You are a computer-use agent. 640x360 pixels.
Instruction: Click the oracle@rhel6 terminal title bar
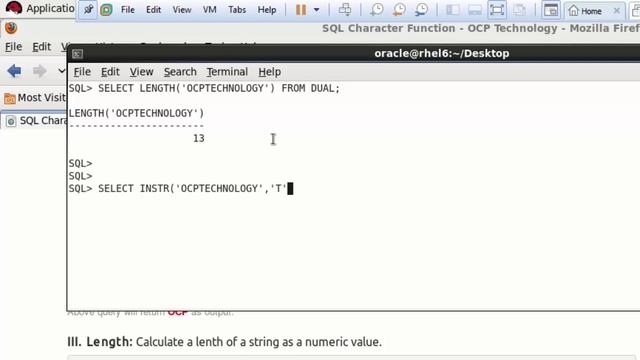pyautogui.click(x=442, y=53)
